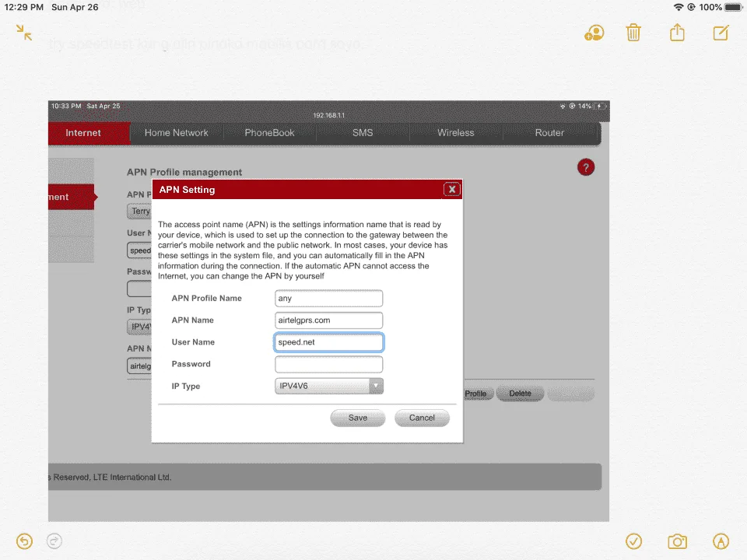Go to the SMS tab
This screenshot has height=560, width=747.
click(363, 133)
